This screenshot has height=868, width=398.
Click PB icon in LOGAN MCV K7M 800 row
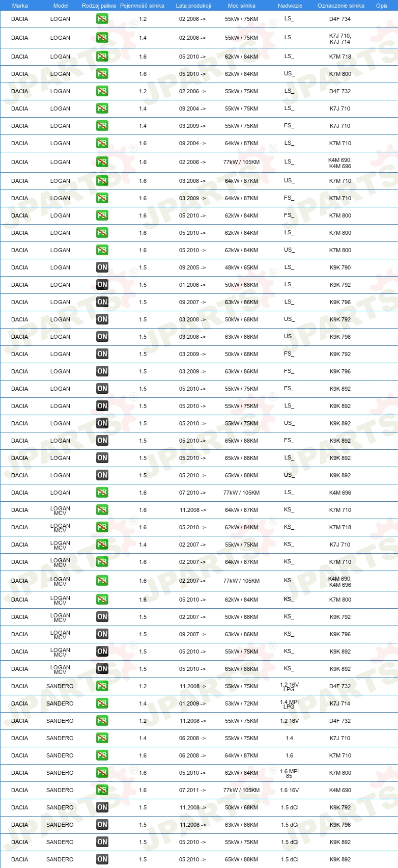pyautogui.click(x=102, y=600)
